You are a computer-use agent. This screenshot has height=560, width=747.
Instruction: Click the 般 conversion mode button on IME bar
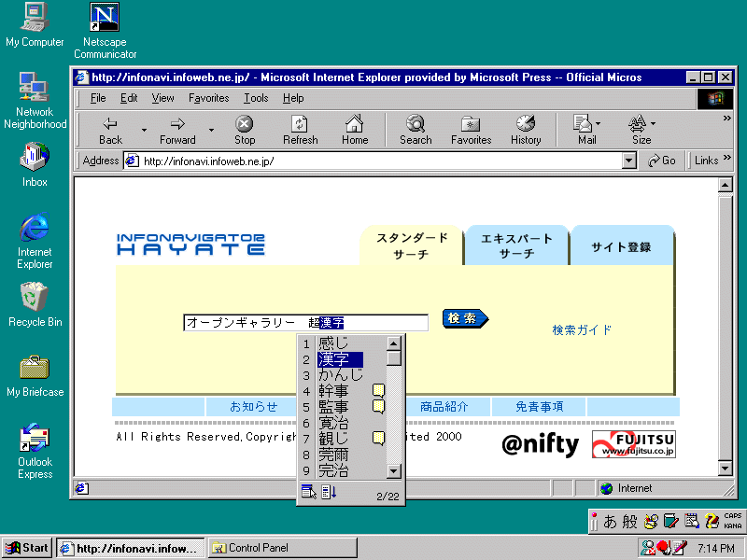[x=629, y=522]
